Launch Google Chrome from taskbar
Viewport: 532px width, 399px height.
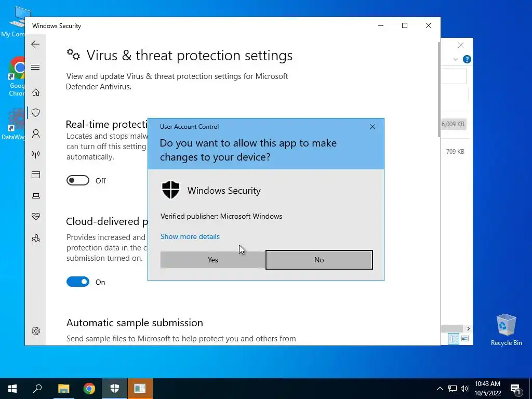(89, 389)
